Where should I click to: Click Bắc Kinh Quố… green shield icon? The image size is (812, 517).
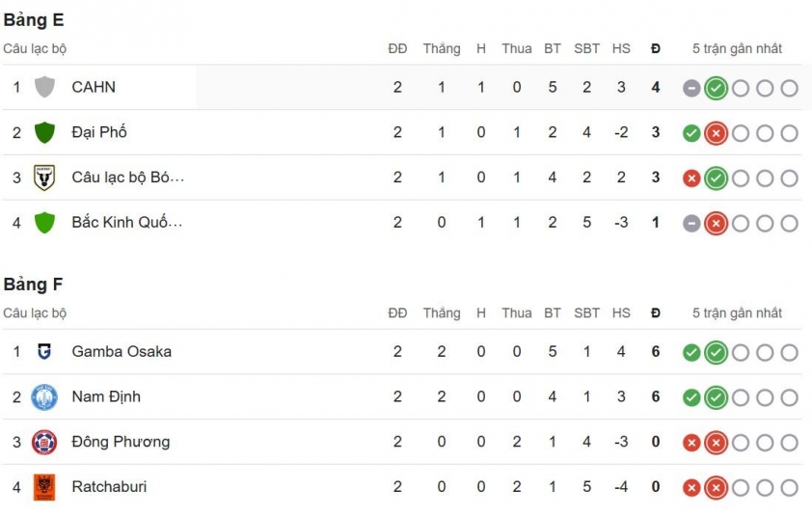tap(44, 223)
